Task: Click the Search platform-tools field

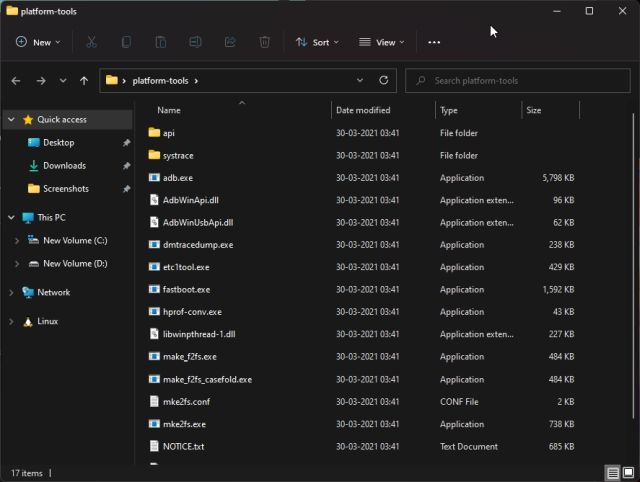Action: point(520,80)
